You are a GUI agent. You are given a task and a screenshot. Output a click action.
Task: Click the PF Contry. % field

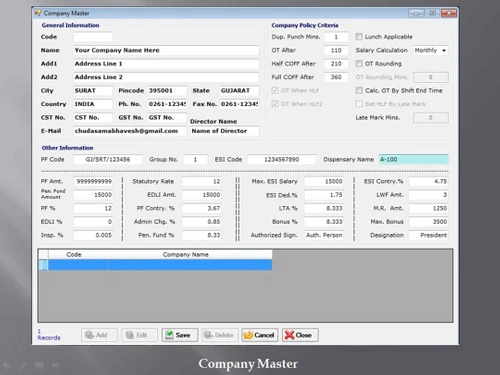(x=202, y=208)
